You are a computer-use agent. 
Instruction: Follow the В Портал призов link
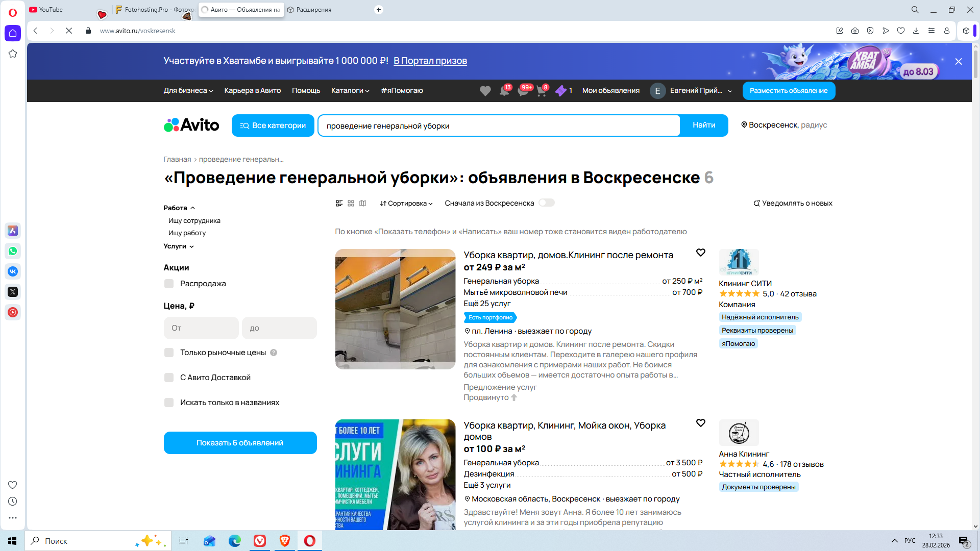[430, 61]
